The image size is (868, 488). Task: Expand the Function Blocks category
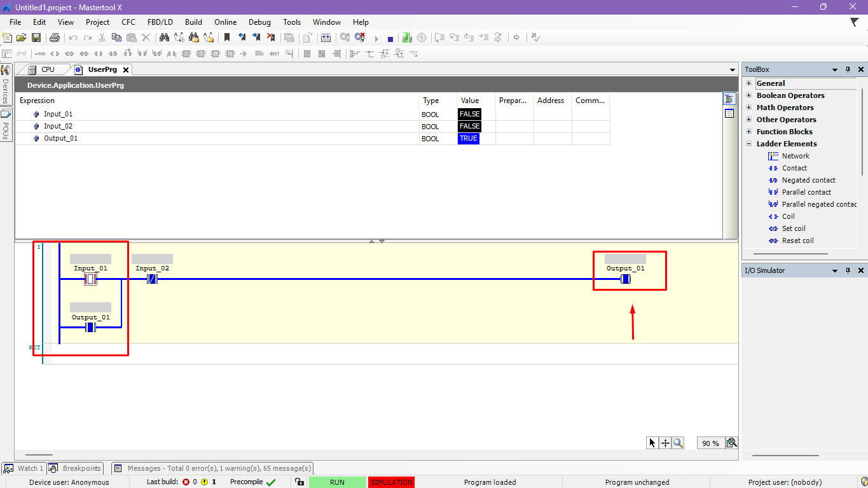click(749, 132)
